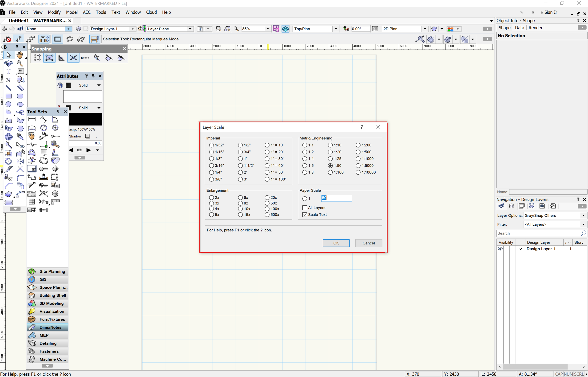Open the Layer Options Gray/Snap Others dropdown
The image size is (588, 377).
coord(584,216)
